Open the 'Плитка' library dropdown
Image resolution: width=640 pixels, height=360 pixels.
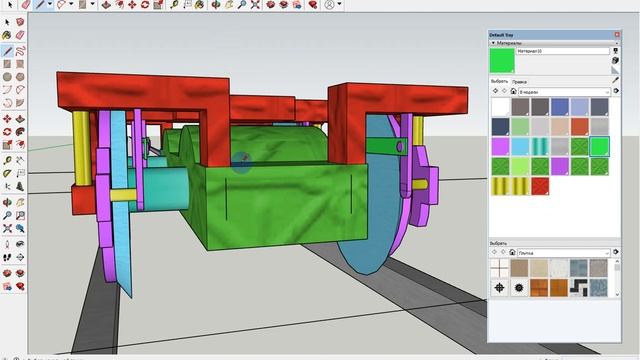point(564,253)
